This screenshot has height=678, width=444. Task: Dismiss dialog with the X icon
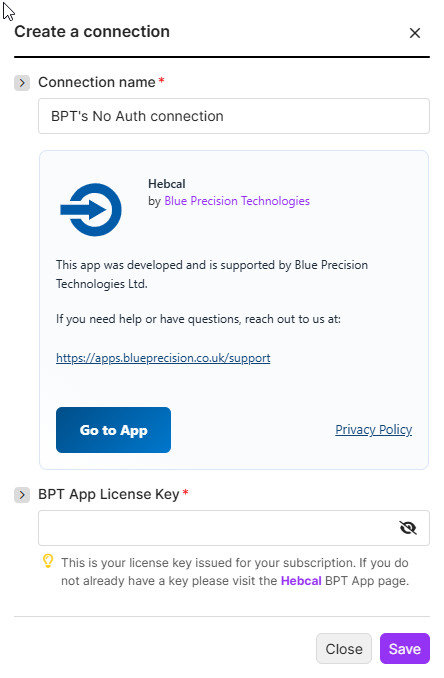coord(415,33)
